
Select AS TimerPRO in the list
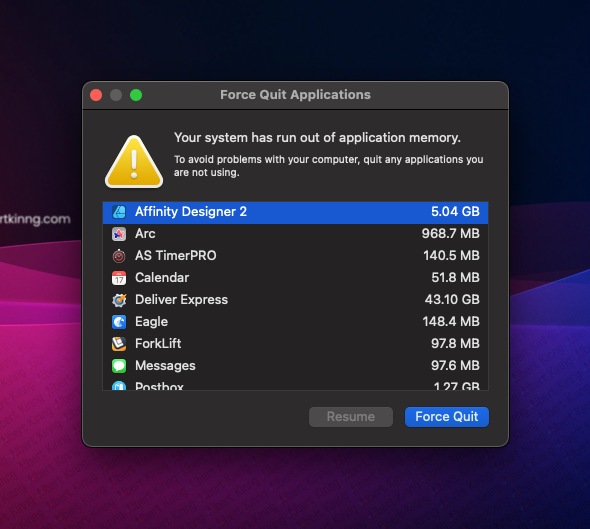(295, 256)
